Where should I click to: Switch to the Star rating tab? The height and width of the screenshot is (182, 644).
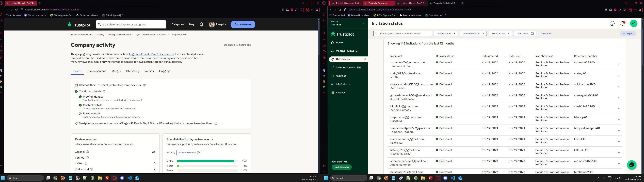(133, 71)
